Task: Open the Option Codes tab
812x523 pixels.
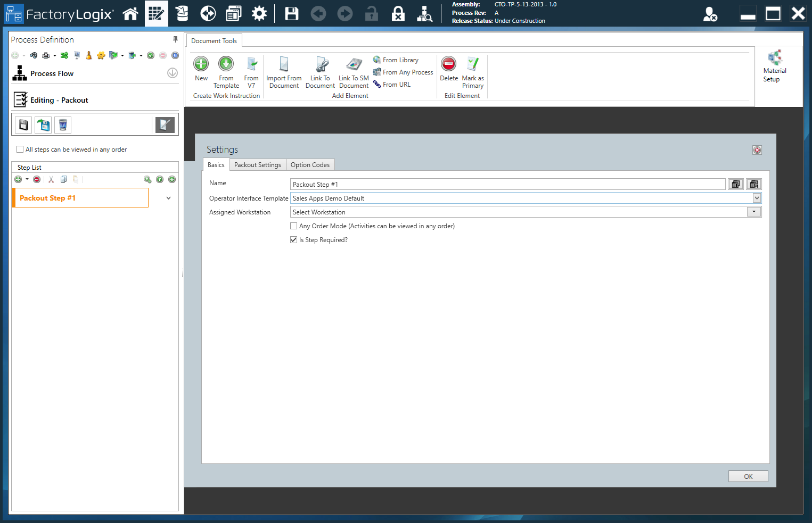Action: pyautogui.click(x=310, y=165)
